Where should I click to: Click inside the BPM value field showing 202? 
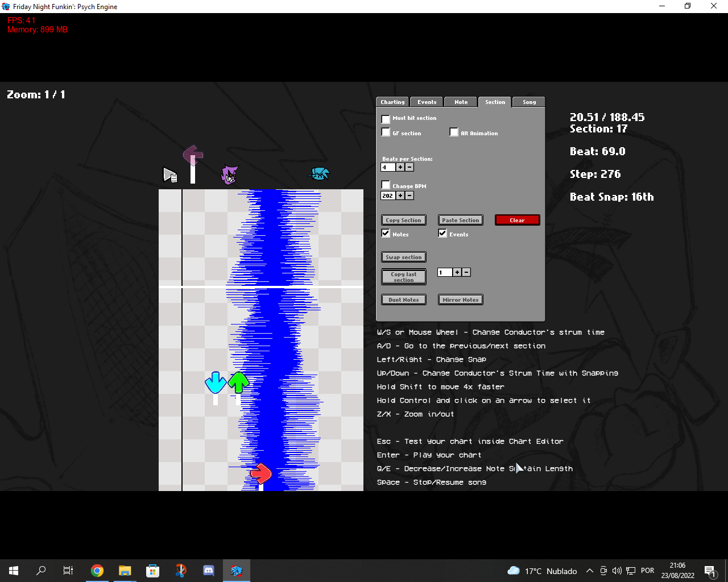(388, 196)
